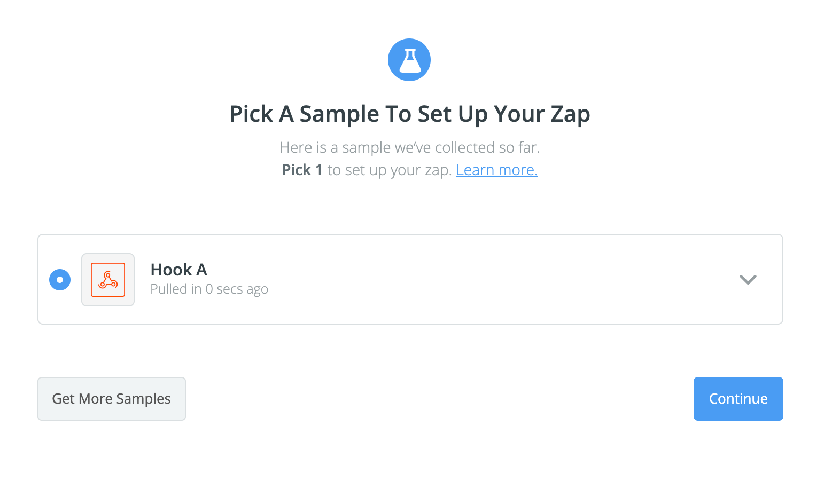Open the Learn more link
The width and height of the screenshot is (824, 504).
[496, 170]
